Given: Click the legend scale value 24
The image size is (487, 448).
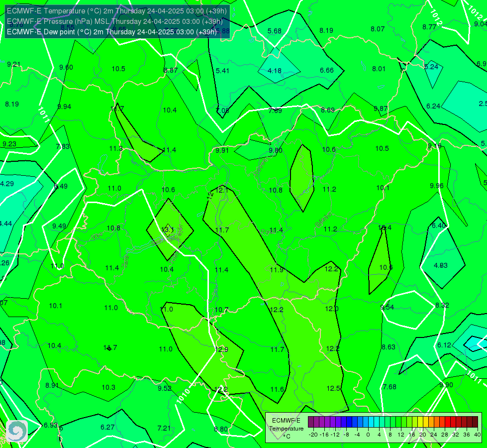Looking at the screenshot, I should click(x=434, y=435).
